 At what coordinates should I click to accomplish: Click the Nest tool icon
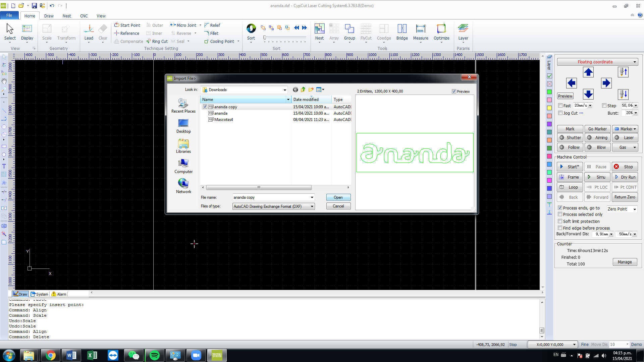tap(319, 29)
